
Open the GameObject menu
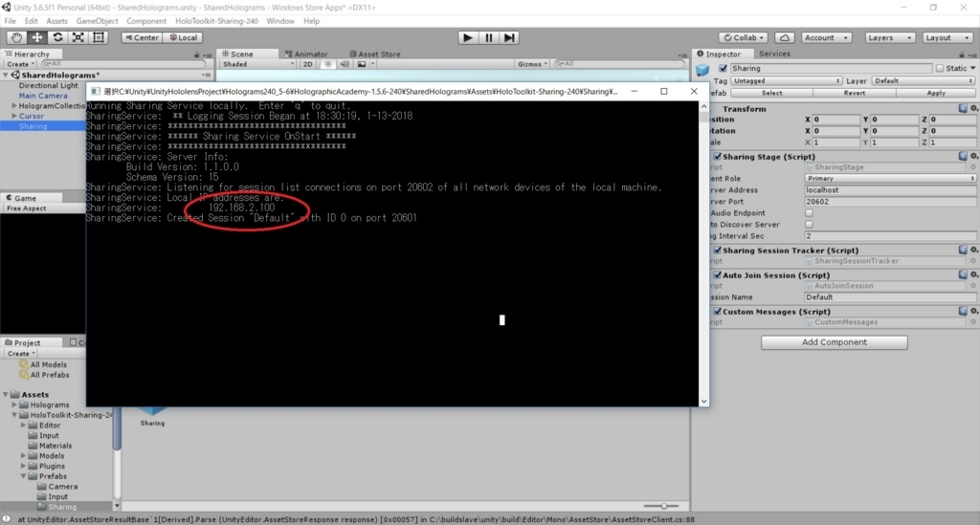click(x=97, y=21)
